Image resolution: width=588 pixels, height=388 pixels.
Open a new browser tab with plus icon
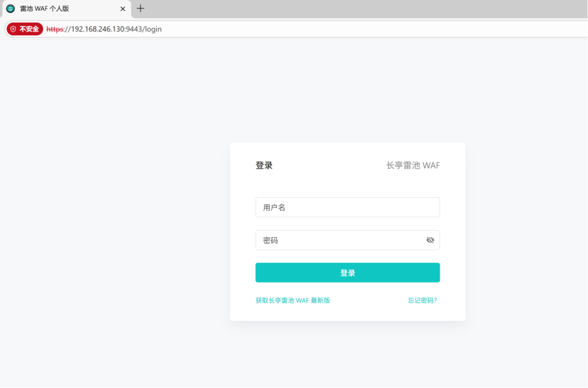click(x=140, y=9)
